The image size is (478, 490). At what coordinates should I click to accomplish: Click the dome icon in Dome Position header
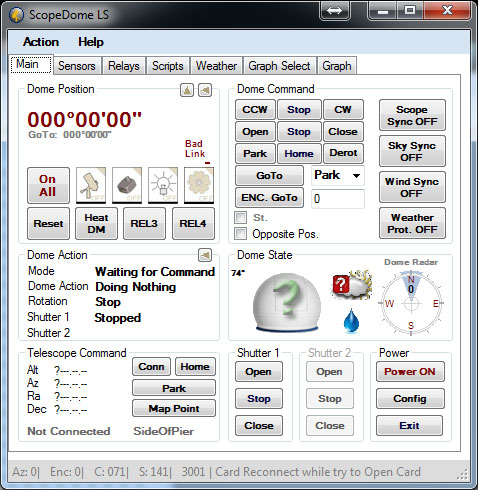click(187, 90)
